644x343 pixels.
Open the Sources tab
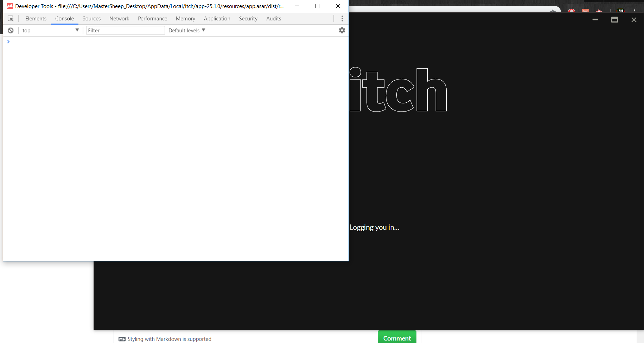(x=91, y=19)
